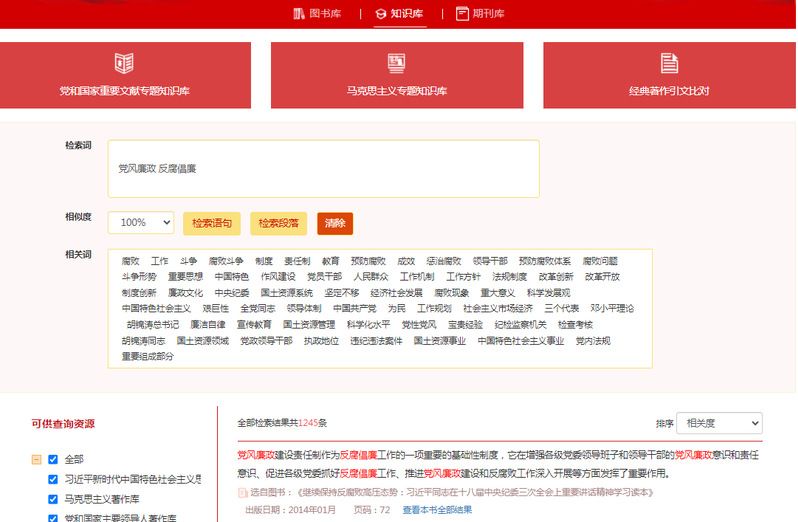
Task: Collapse the 全部 resource tree node
Action: [x=37, y=459]
